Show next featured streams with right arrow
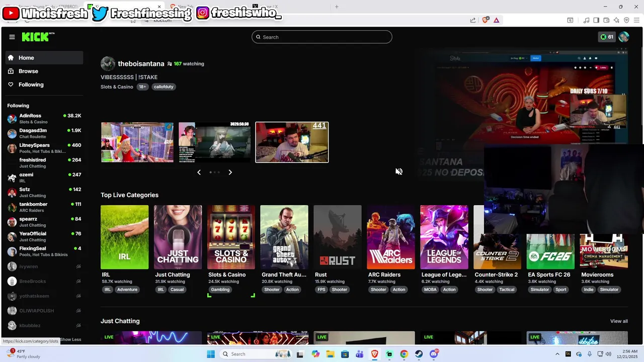This screenshot has height=362, width=644. (x=230, y=172)
